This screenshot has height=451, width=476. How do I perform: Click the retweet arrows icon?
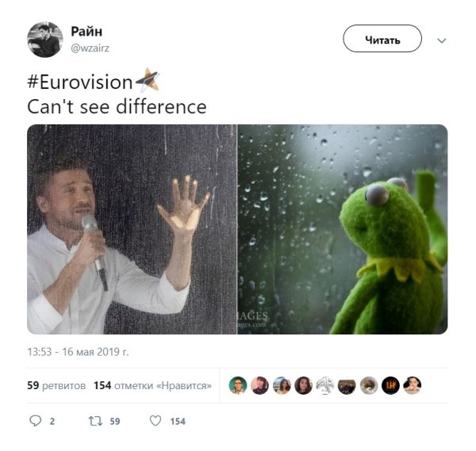[95, 421]
